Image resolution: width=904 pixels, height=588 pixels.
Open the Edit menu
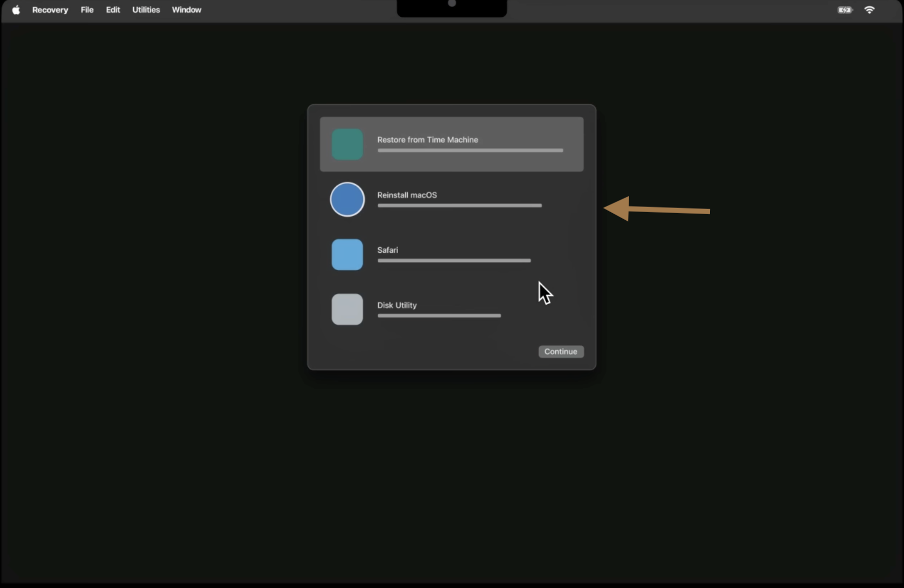pos(112,10)
